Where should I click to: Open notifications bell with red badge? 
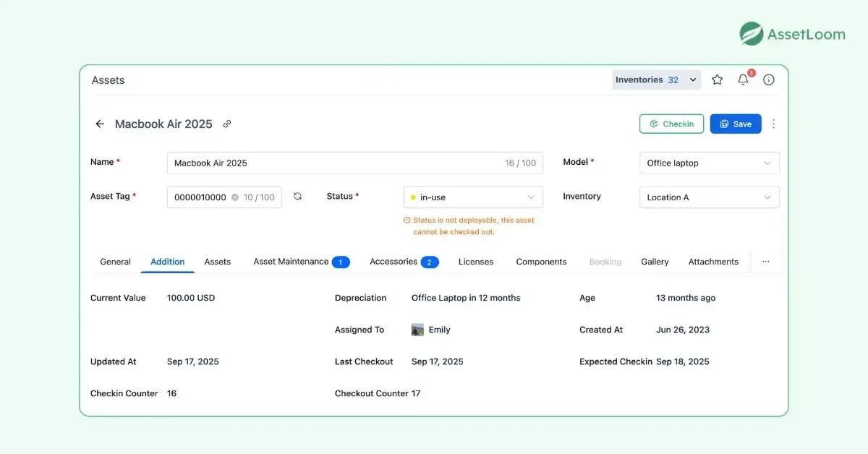[744, 80]
